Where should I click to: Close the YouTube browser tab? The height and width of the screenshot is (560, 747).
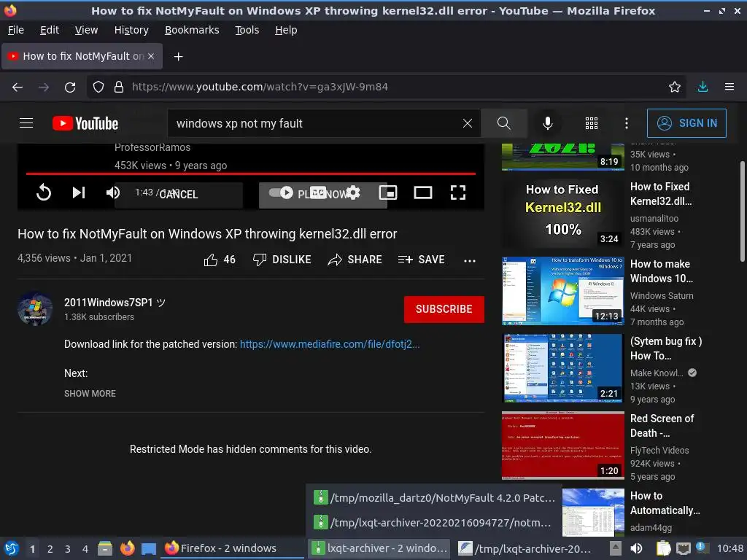(x=151, y=56)
